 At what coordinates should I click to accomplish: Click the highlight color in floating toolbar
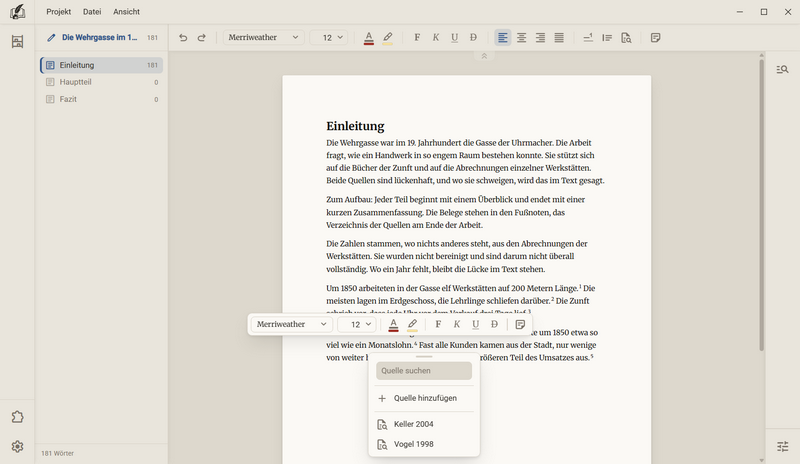412,324
